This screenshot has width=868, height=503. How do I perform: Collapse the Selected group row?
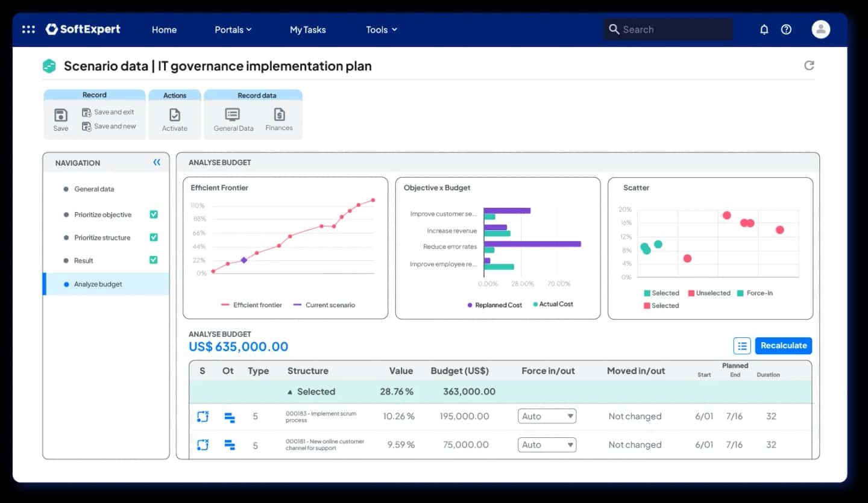click(x=290, y=392)
